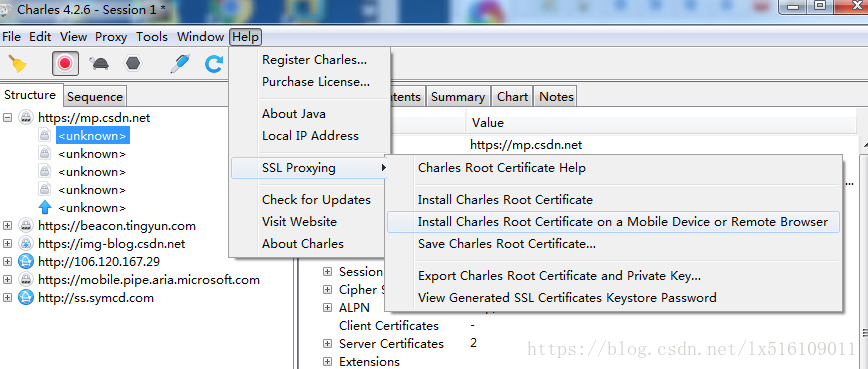The height and width of the screenshot is (369, 868).
Task: Click the img-blog.csdn.net host icon
Action: tap(26, 243)
